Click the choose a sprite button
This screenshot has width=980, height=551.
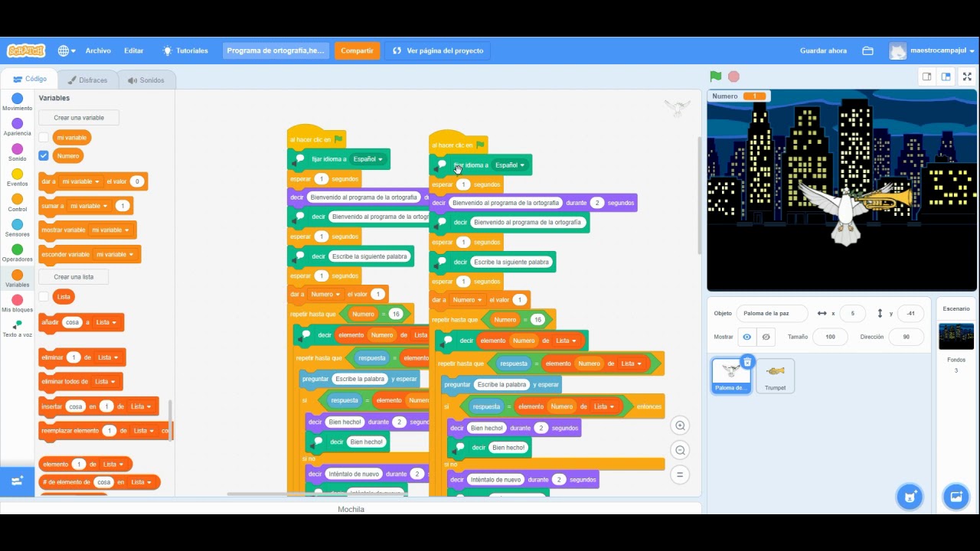click(910, 497)
